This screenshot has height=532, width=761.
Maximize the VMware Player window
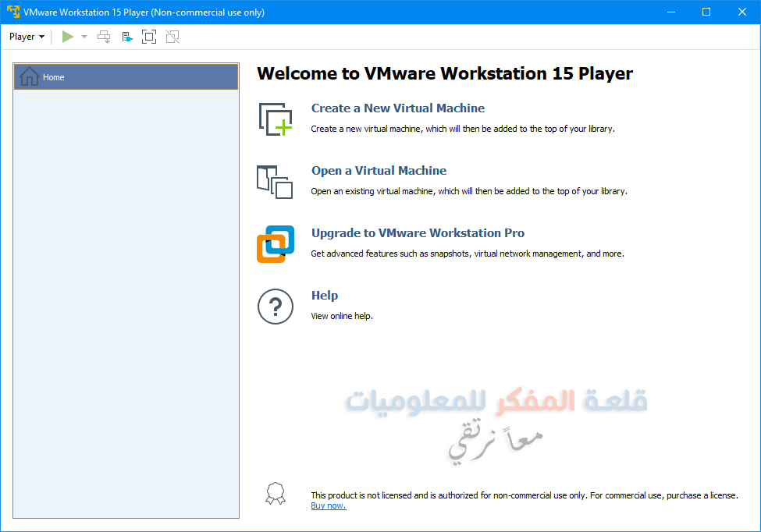[706, 12]
